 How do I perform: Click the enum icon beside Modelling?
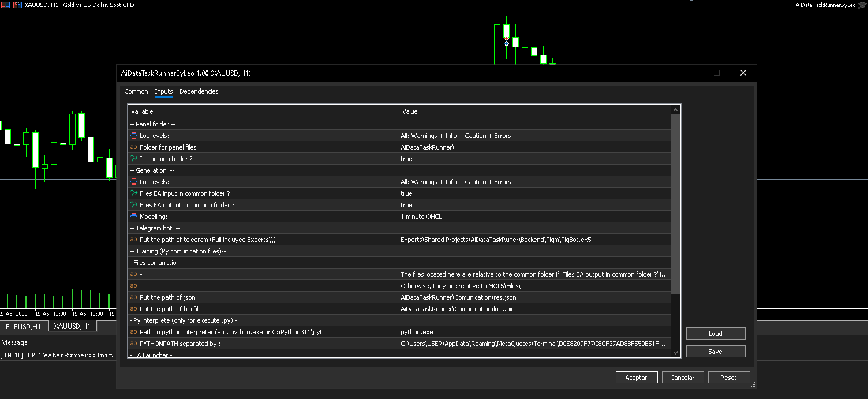134,217
